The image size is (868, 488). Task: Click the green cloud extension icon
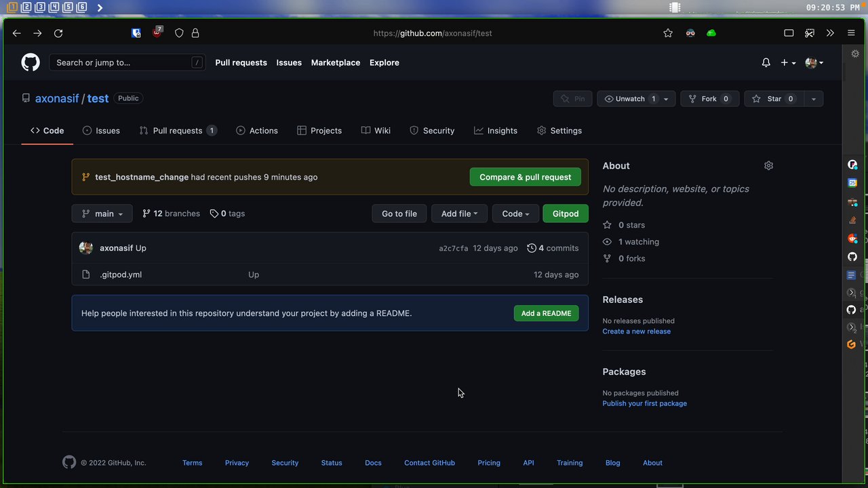(x=711, y=33)
